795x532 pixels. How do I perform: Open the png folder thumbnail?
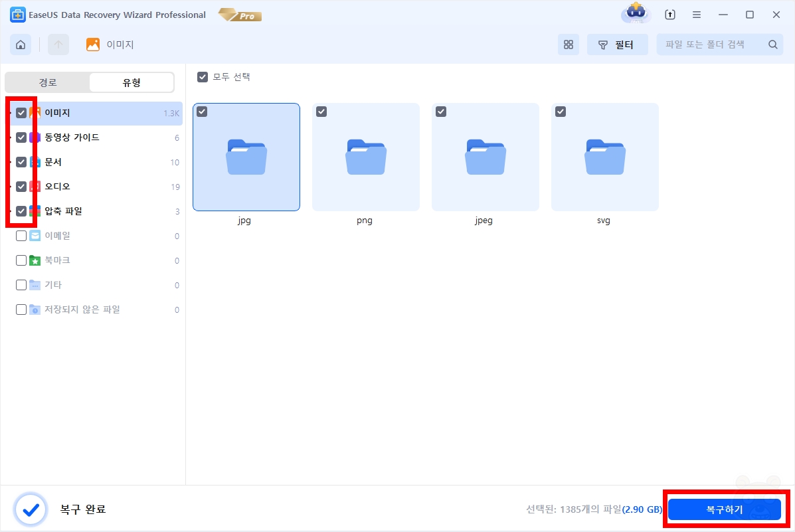point(366,157)
